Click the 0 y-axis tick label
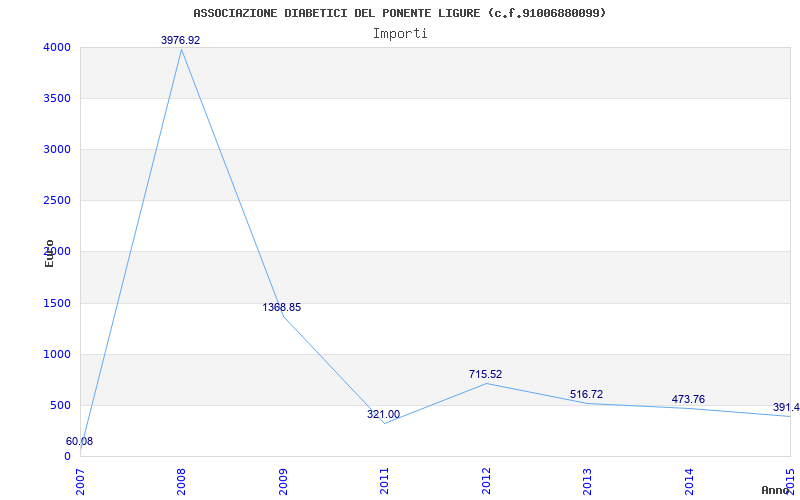Viewport: 800px width, 500px height. 67,456
